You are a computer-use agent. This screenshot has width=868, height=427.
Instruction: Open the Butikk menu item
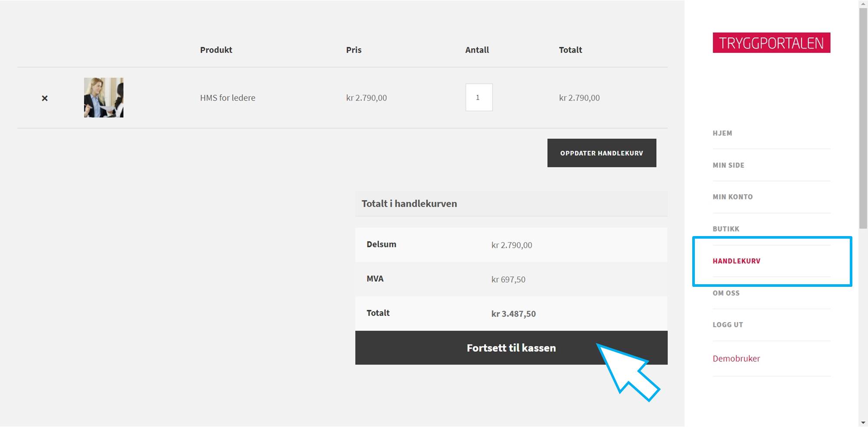coord(726,229)
